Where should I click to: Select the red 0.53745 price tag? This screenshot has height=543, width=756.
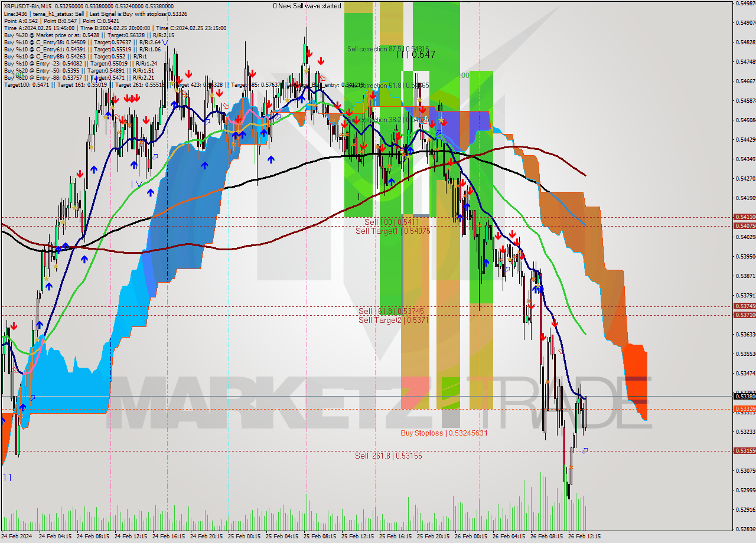pos(745,306)
